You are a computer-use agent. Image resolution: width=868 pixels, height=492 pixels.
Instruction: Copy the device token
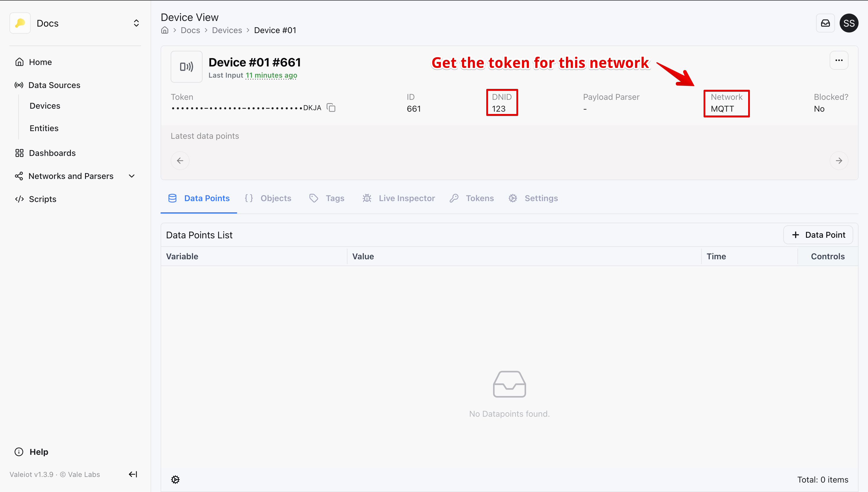point(331,107)
